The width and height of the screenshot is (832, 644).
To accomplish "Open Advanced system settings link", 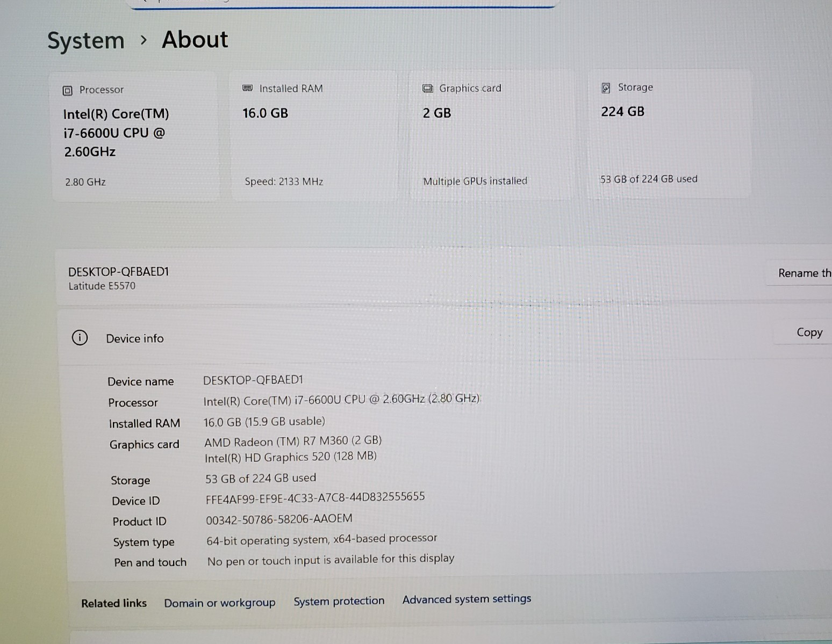I will [x=467, y=599].
